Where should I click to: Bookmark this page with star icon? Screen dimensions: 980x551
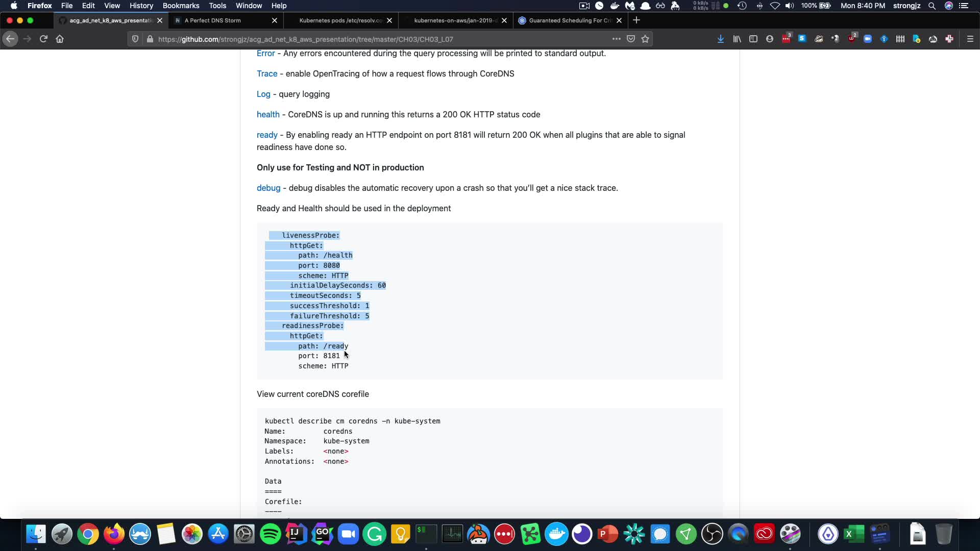(x=645, y=39)
